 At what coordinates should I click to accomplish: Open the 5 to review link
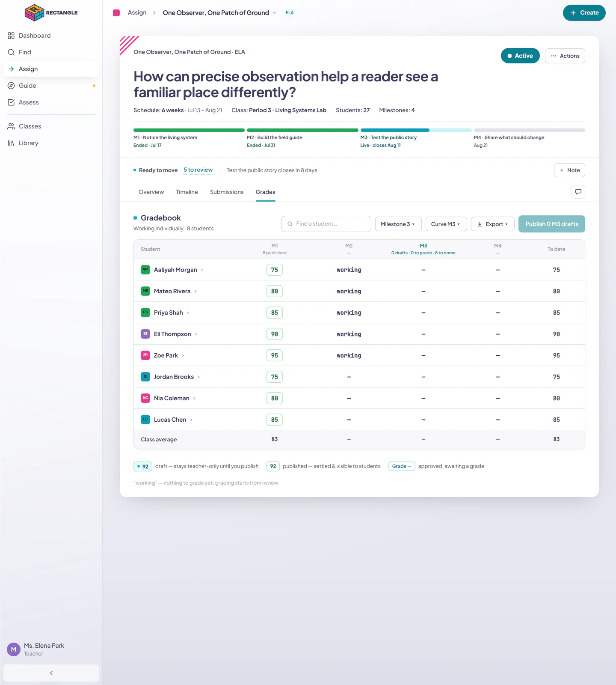click(x=198, y=170)
